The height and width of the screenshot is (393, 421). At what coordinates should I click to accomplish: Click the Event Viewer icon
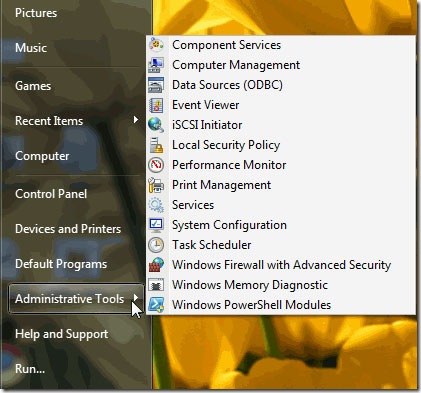click(156, 105)
